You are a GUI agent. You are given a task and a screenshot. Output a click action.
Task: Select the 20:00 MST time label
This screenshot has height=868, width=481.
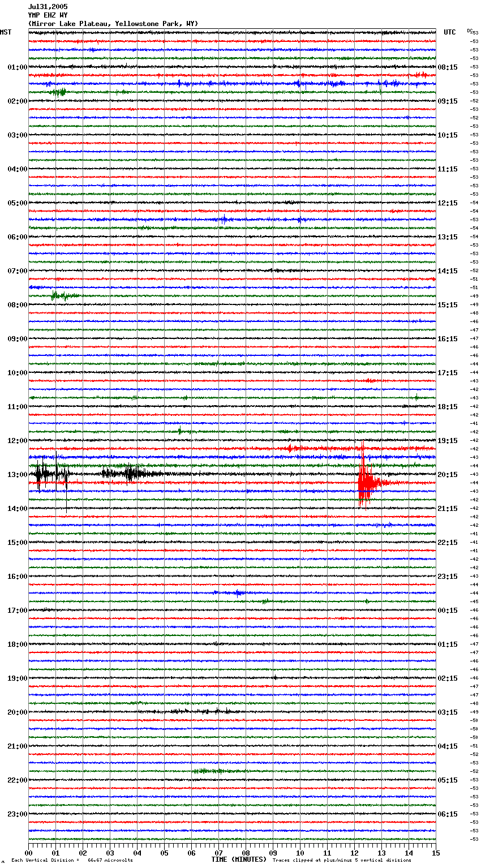(18, 712)
